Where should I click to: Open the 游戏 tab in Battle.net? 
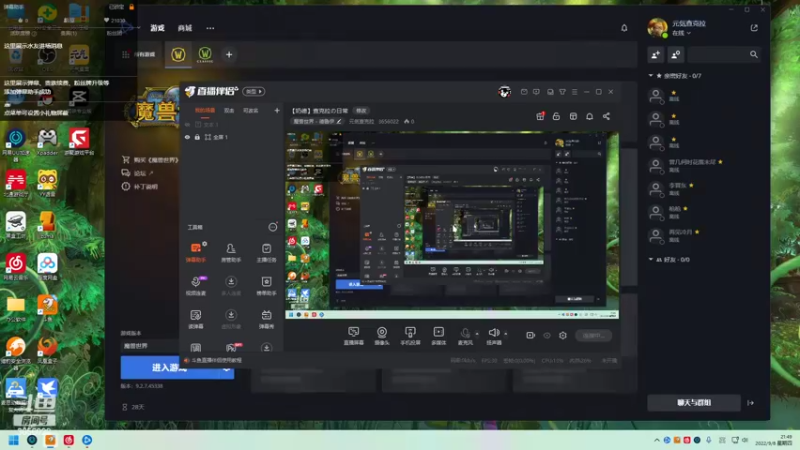[x=157, y=28]
